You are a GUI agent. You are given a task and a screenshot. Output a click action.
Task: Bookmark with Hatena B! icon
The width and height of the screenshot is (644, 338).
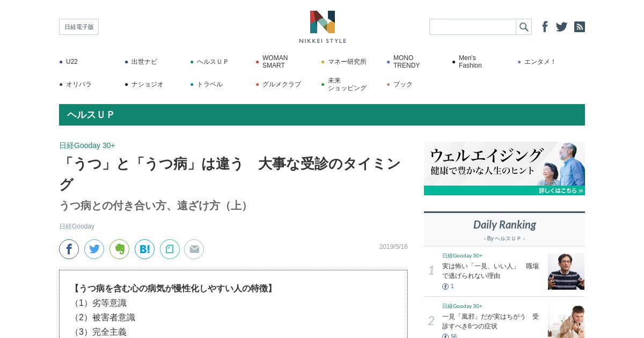[145, 249]
